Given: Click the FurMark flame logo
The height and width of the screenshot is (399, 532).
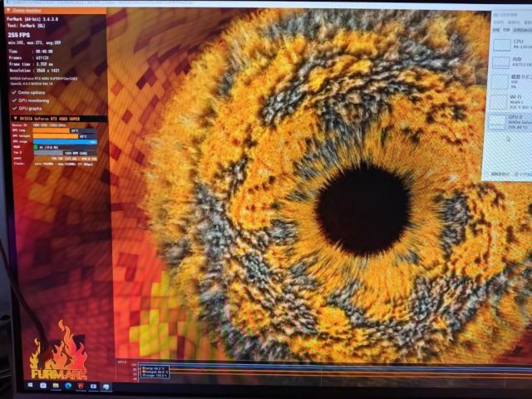Looking at the screenshot, I should pos(59,351).
